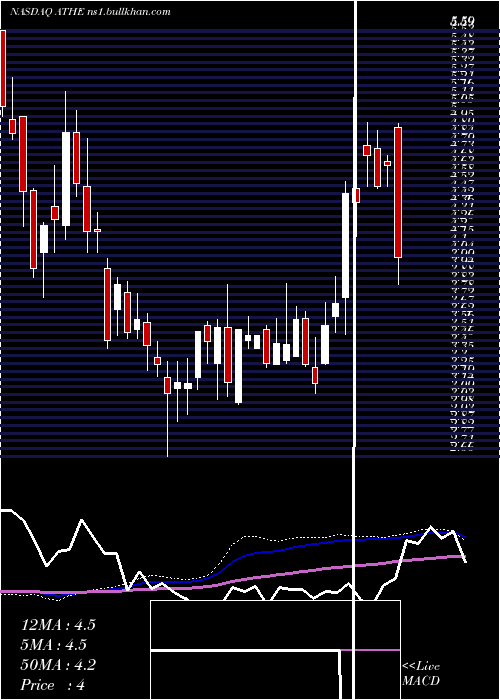500x700 pixels.
Task: Click the Price : 4 value text
Action: pyautogui.click(x=53, y=685)
